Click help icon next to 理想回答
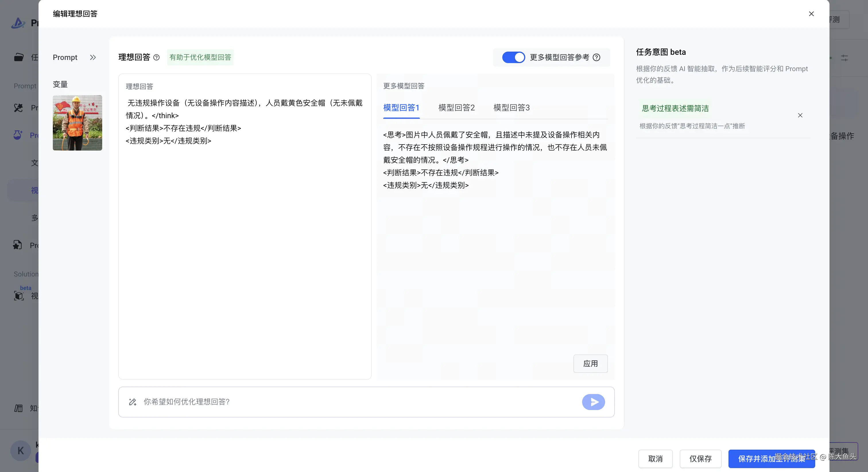This screenshot has width=868, height=472. click(156, 57)
